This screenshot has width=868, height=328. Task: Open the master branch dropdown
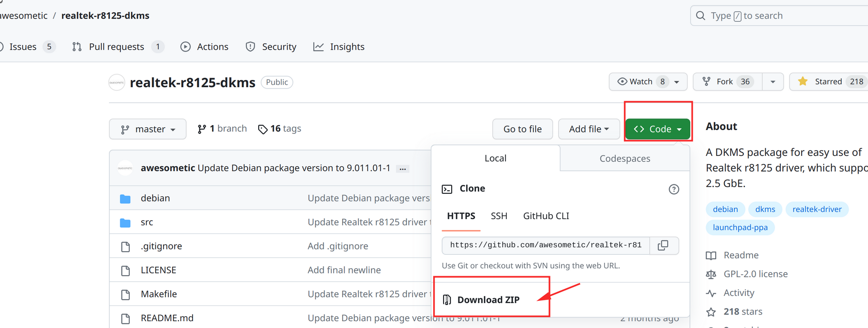148,129
